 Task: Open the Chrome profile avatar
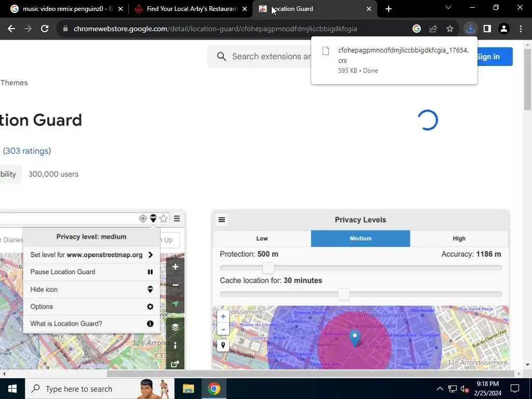(x=504, y=29)
